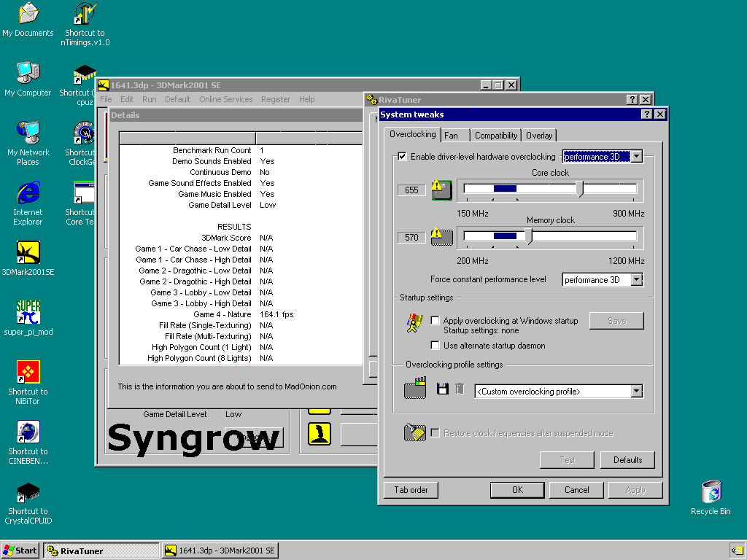747x560 pixels.
Task: Open the Core Temp shortcut icon
Action: point(84,192)
